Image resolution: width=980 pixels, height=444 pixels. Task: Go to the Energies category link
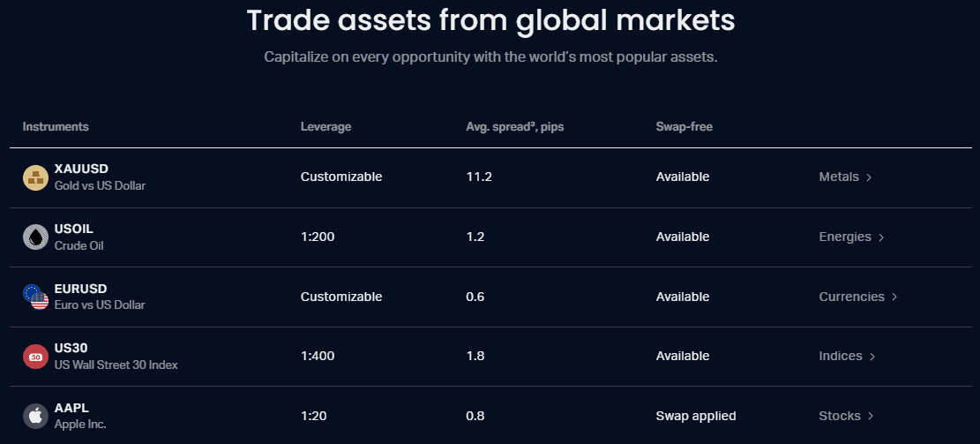(845, 237)
